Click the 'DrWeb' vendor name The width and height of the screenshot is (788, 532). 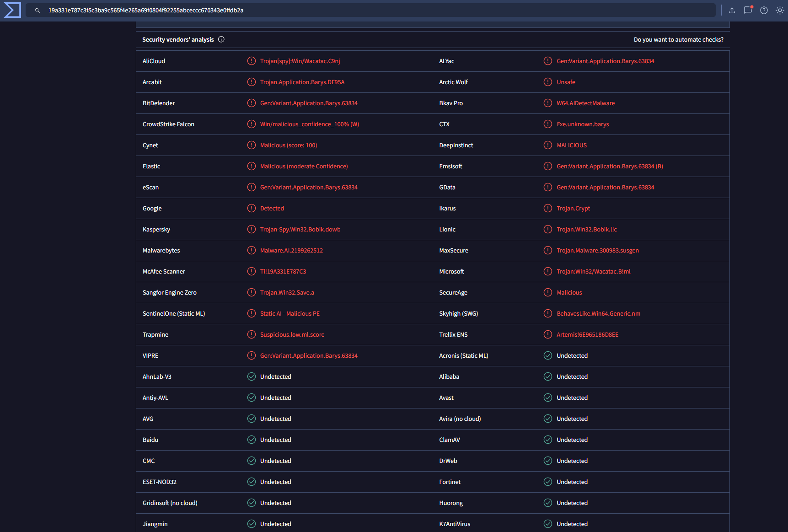(x=448, y=461)
